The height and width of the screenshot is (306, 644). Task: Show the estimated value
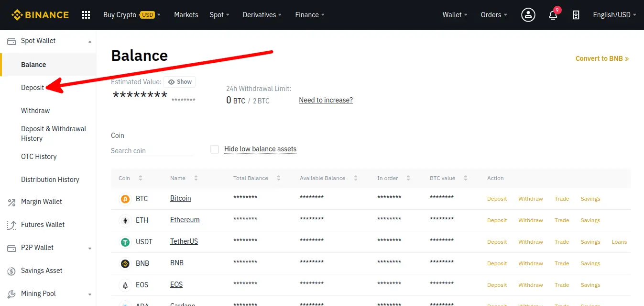pos(180,82)
